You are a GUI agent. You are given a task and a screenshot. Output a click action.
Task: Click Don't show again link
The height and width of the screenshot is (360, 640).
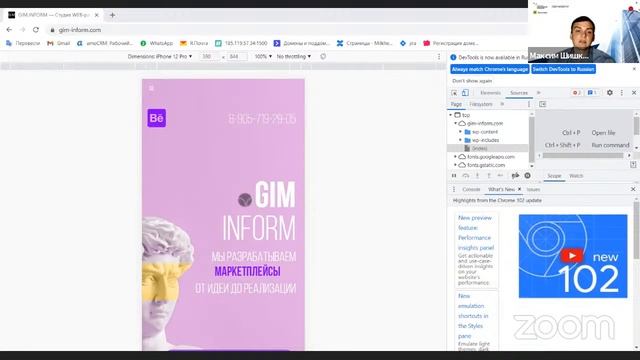coord(472,81)
